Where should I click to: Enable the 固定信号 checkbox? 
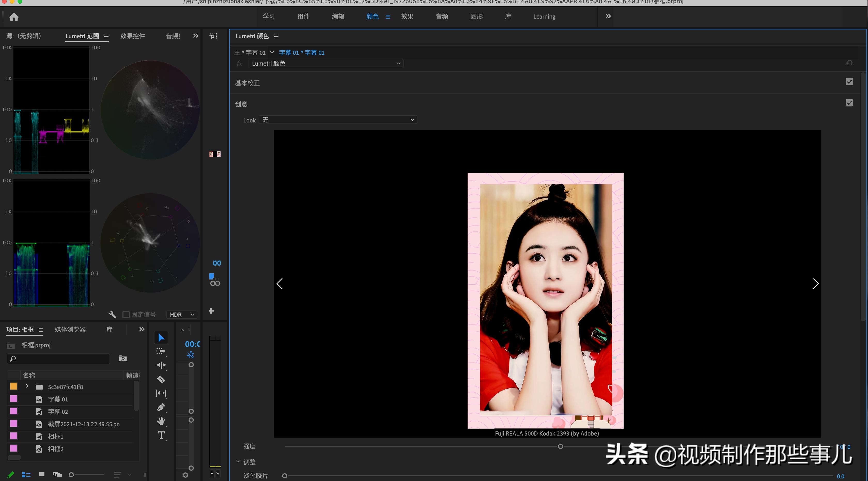click(126, 314)
